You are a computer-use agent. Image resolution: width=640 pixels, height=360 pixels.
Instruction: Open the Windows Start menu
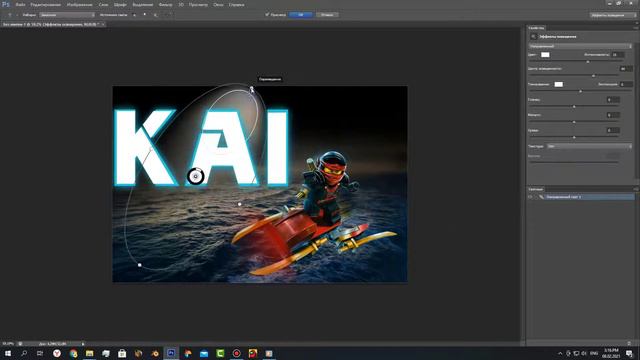pyautogui.click(x=8, y=353)
